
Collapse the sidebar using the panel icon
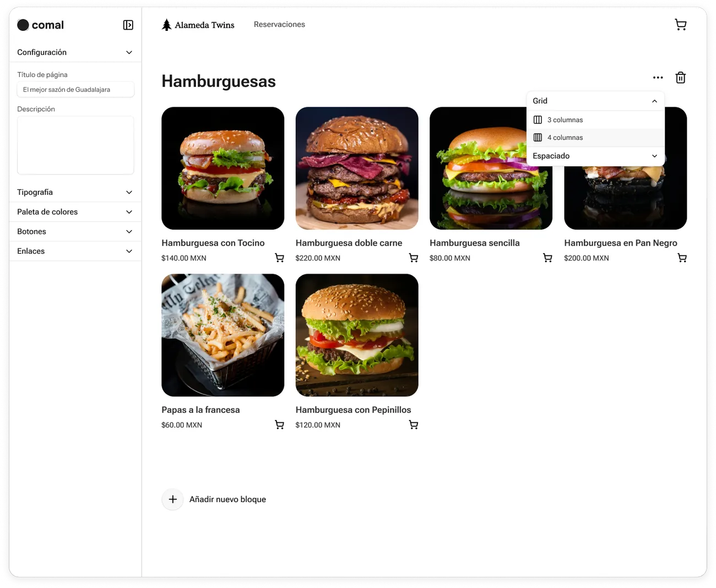coord(128,25)
